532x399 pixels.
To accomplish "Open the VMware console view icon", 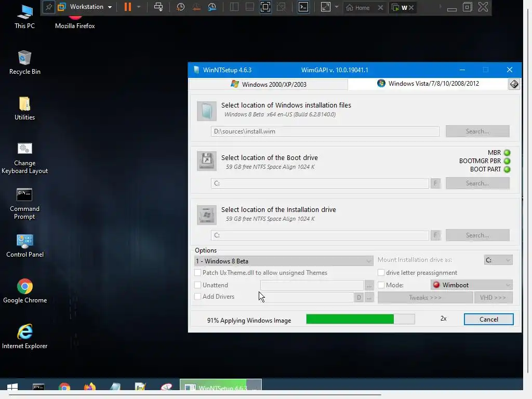I will (x=303, y=7).
